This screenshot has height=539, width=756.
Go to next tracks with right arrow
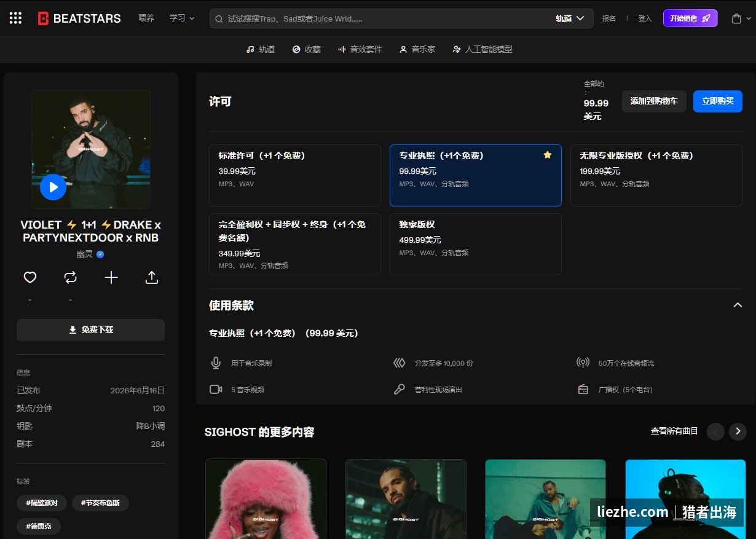click(738, 431)
